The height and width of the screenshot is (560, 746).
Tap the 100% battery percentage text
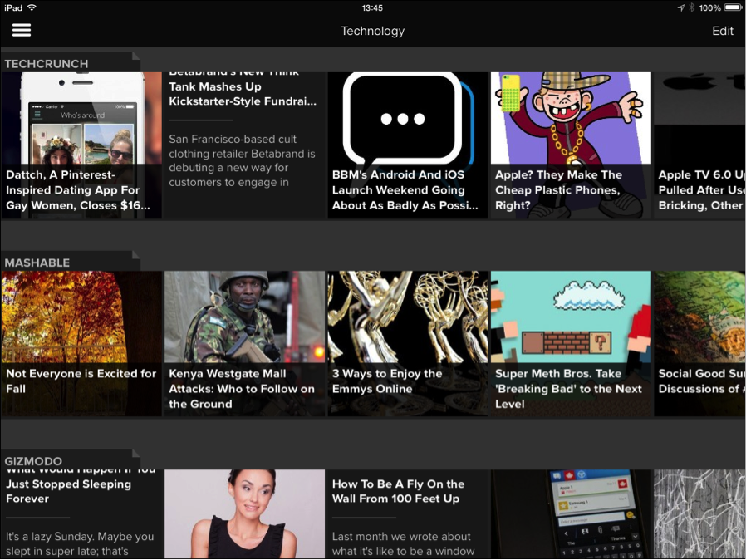click(x=709, y=7)
